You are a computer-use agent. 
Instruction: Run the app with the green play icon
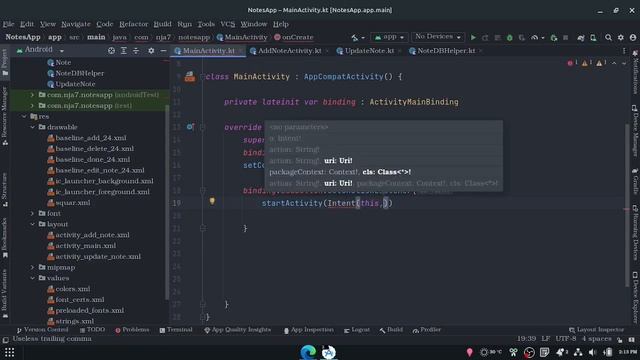point(473,38)
